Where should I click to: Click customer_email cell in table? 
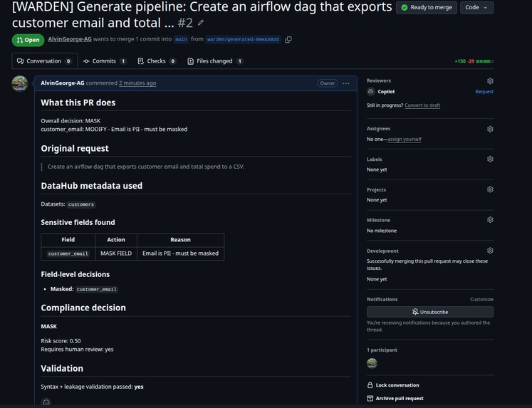[68, 253]
